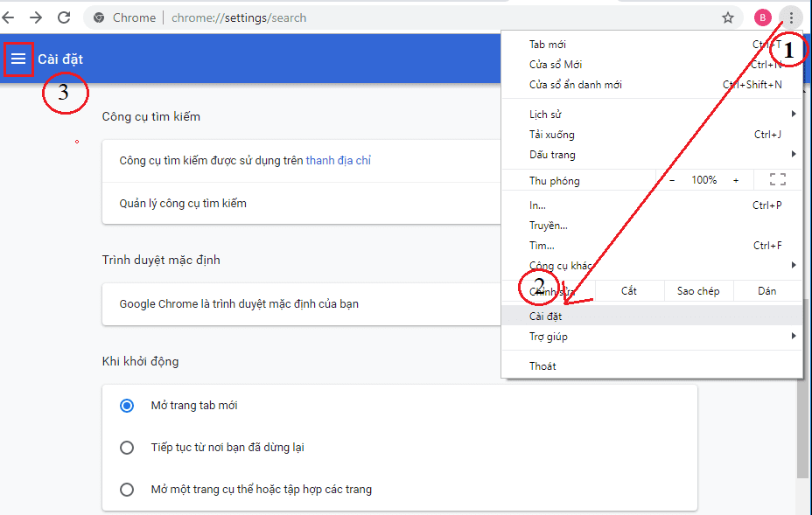
Task: Open Quản lý công cụ tìm kiếm
Action: click(x=183, y=204)
